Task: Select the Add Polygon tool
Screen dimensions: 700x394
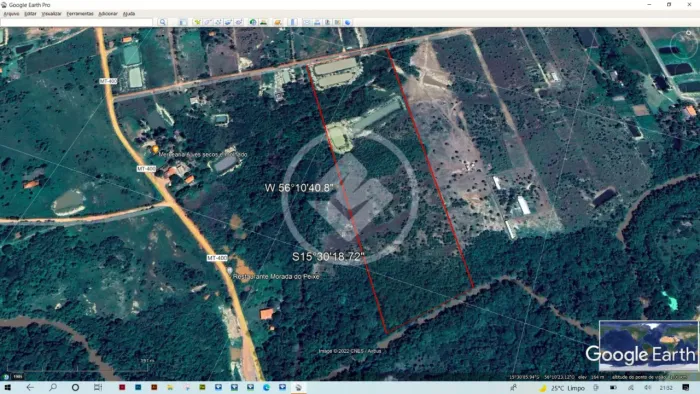Action: tap(208, 22)
